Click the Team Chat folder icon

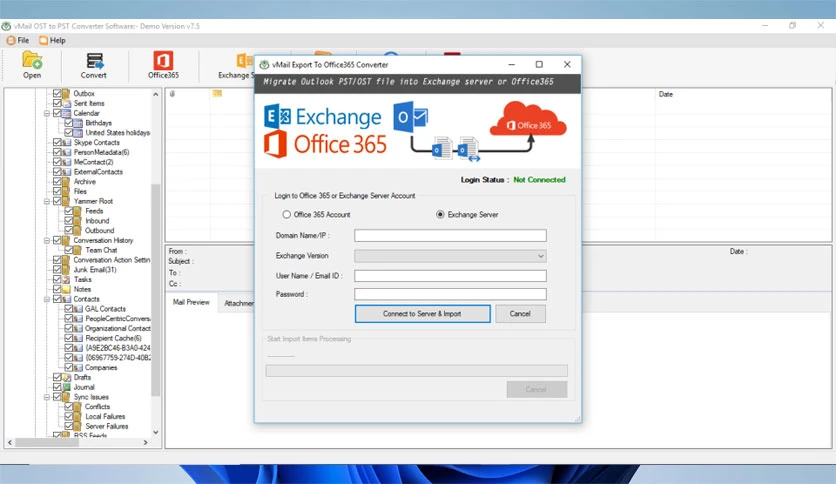tap(78, 250)
